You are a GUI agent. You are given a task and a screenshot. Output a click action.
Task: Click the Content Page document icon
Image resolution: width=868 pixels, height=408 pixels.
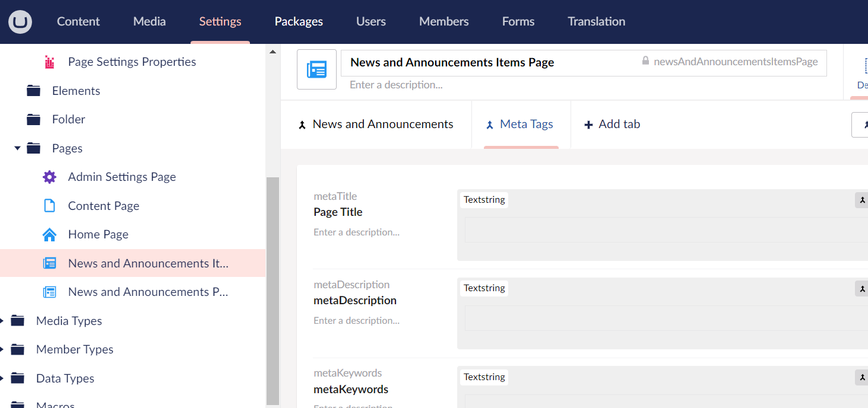(x=50, y=206)
